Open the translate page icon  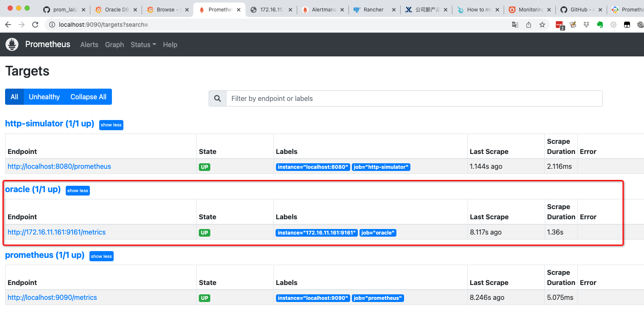pos(515,25)
